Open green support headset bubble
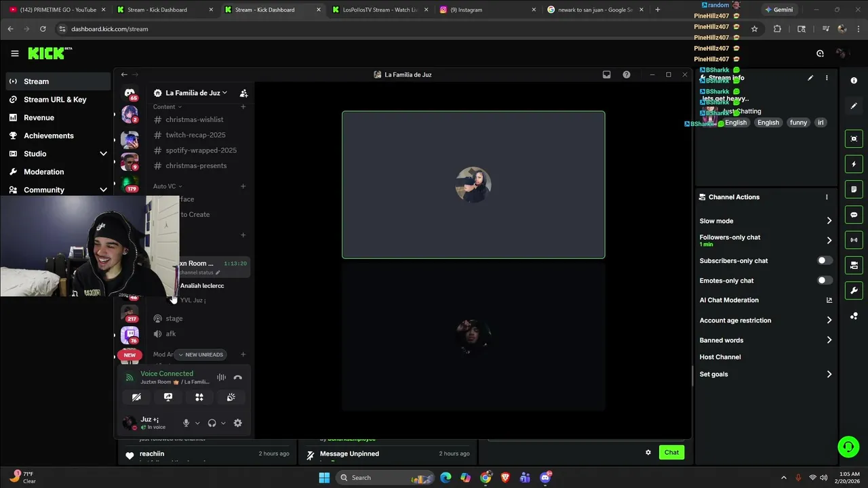868x488 pixels. pyautogui.click(x=848, y=447)
